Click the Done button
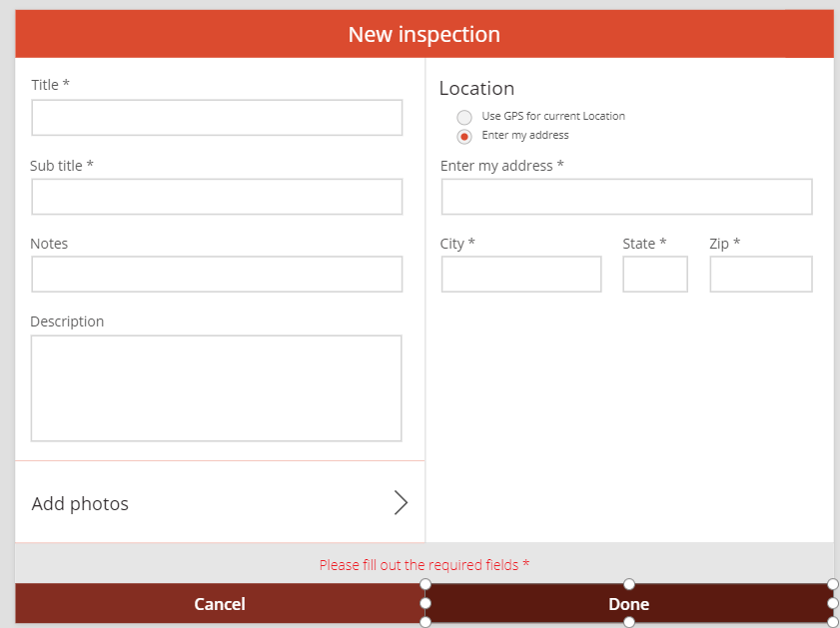Screen dimensions: 840x628 coord(629,603)
